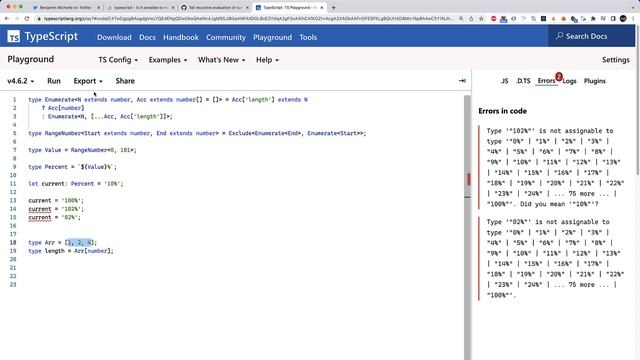Open the What's New dropdown
Image resolution: width=640 pixels, height=360 pixels.
222,60
